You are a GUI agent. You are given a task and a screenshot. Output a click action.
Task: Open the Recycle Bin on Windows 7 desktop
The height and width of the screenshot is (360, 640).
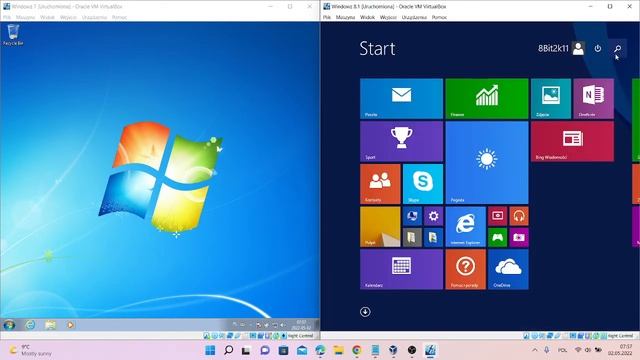(13, 35)
